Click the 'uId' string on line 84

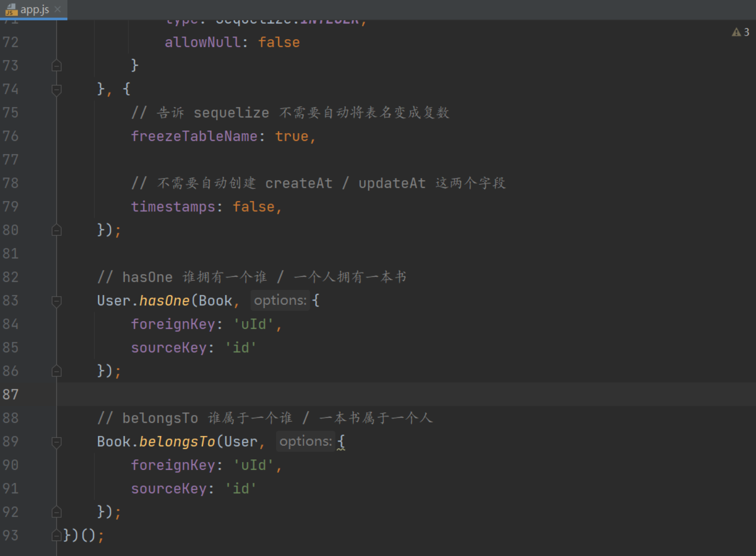point(254,324)
